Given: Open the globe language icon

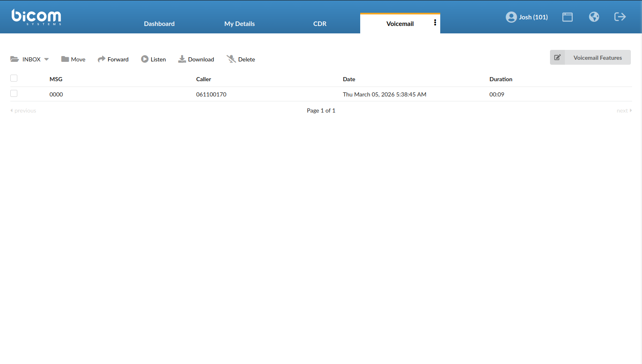Looking at the screenshot, I should point(594,16).
